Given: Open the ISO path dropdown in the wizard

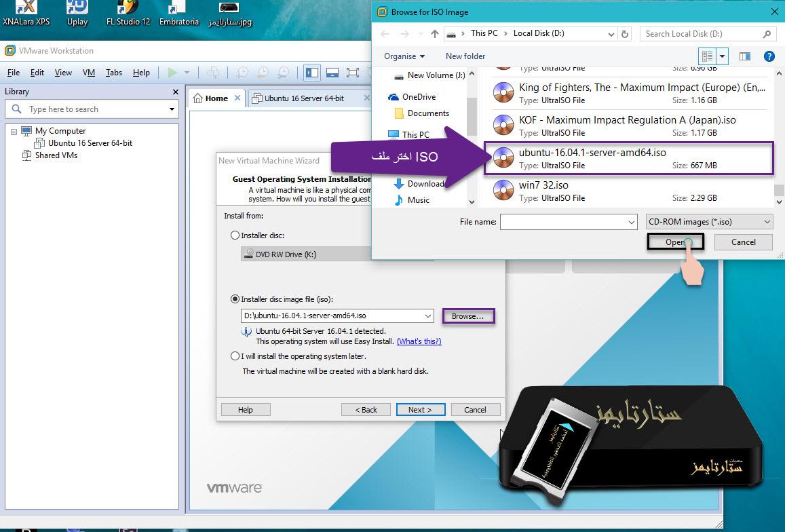Looking at the screenshot, I should pyautogui.click(x=427, y=316).
